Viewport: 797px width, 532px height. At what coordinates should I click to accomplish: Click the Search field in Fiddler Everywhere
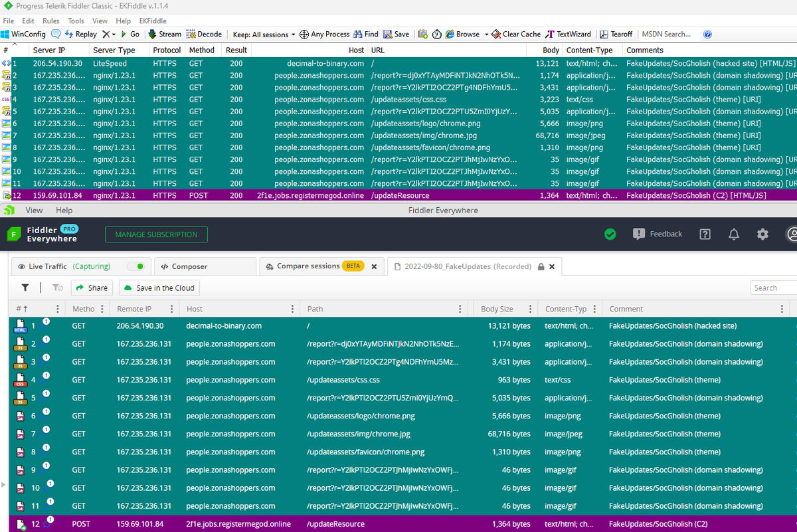(774, 288)
